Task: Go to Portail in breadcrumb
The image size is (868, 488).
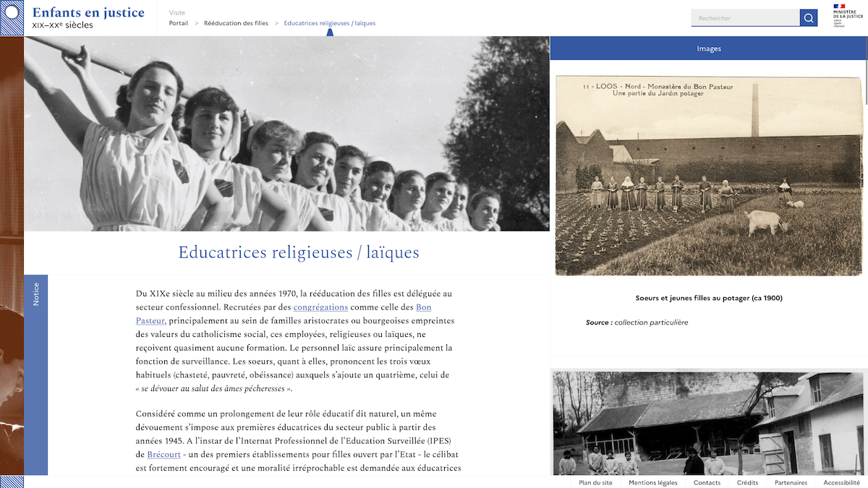Action: (178, 23)
